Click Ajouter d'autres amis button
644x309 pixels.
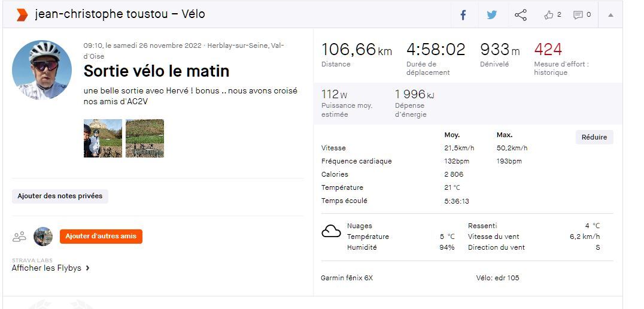(101, 237)
